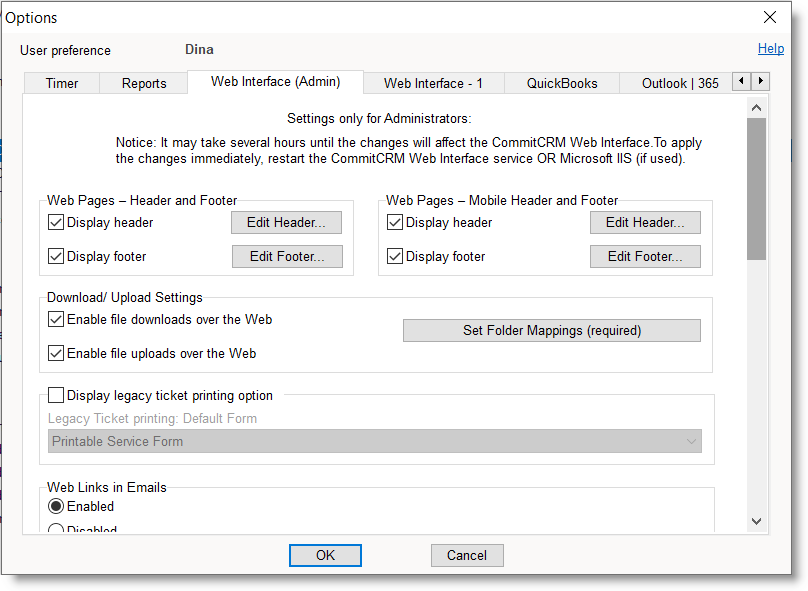Select the Timer tab
This screenshot has height=591, width=808.
point(62,83)
